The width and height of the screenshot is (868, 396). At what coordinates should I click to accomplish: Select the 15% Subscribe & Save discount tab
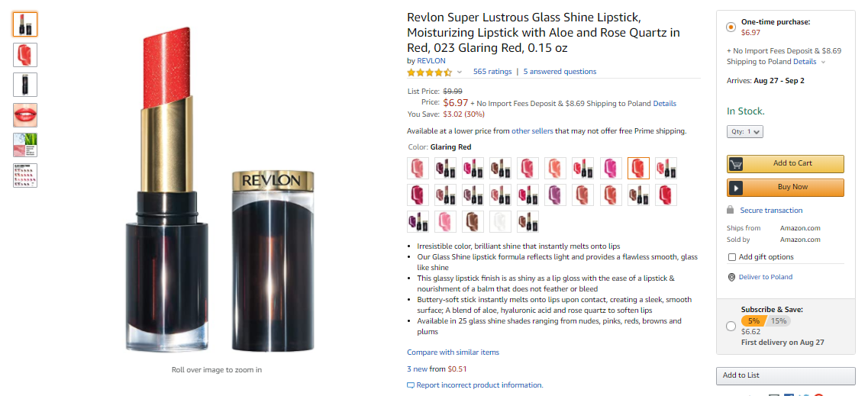[x=779, y=321]
